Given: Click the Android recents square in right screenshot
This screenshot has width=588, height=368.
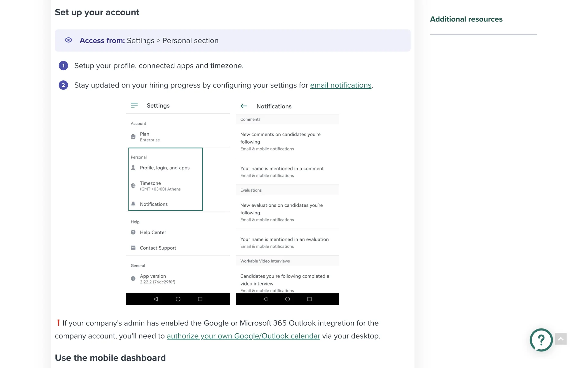Looking at the screenshot, I should coord(309,299).
